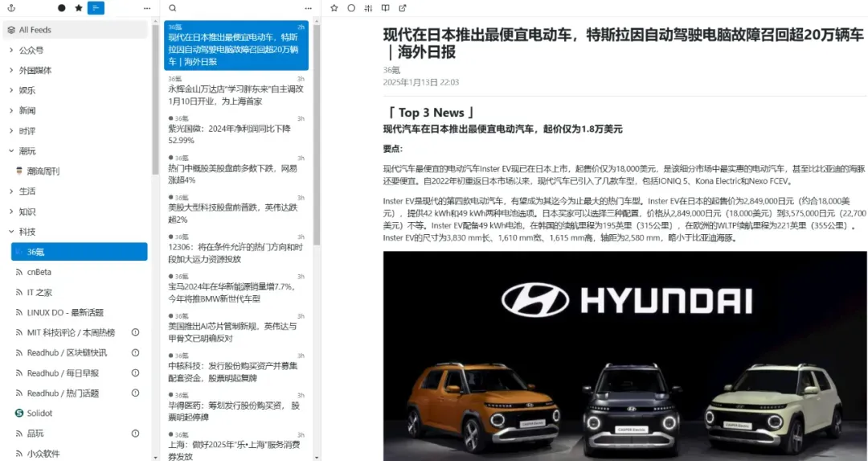
Task: Show starred items with the star filter
Action: [x=79, y=8]
